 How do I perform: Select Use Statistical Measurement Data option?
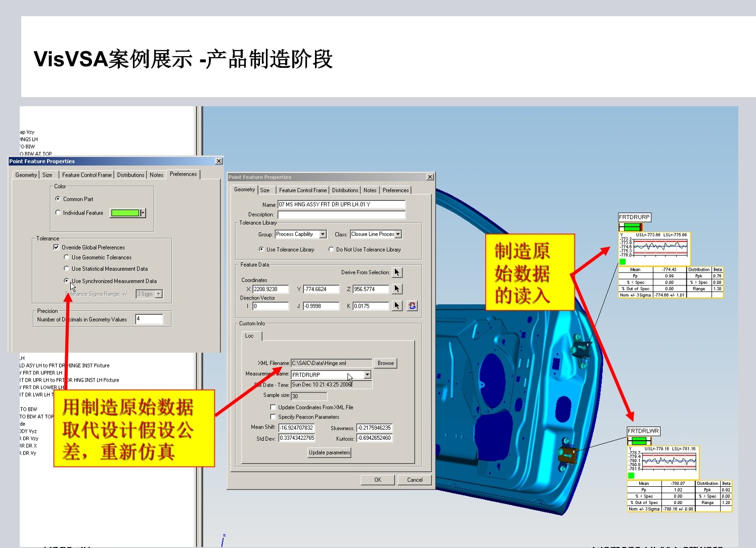(66, 269)
